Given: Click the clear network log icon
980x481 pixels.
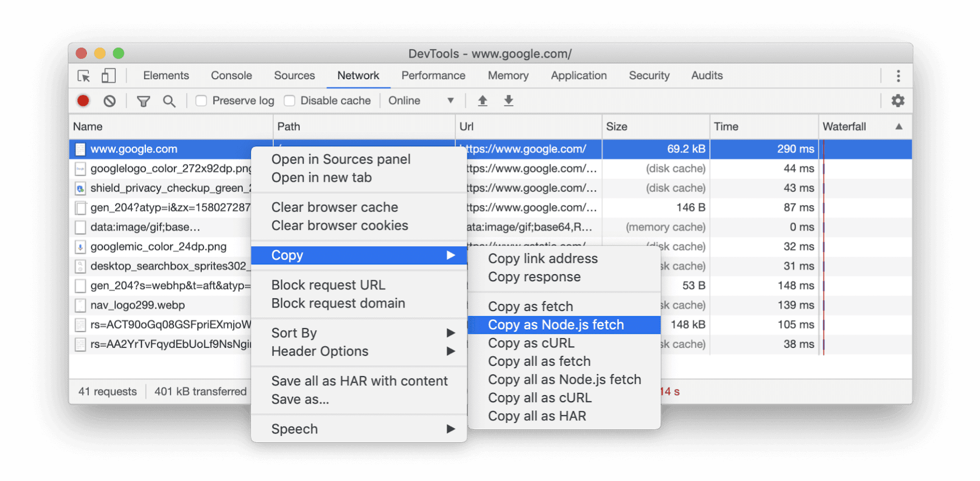Looking at the screenshot, I should (110, 101).
